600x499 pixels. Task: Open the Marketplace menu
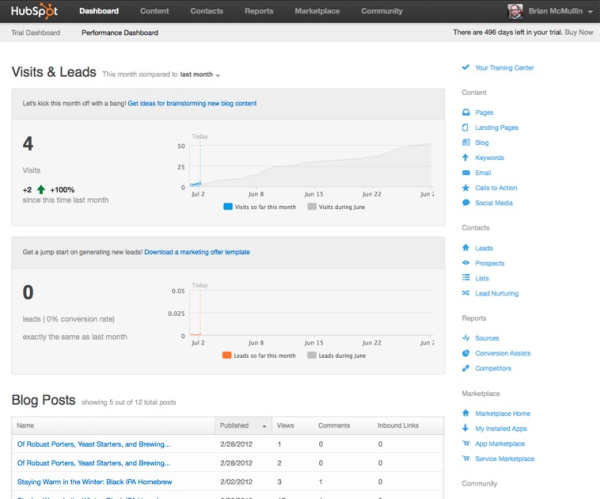317,11
